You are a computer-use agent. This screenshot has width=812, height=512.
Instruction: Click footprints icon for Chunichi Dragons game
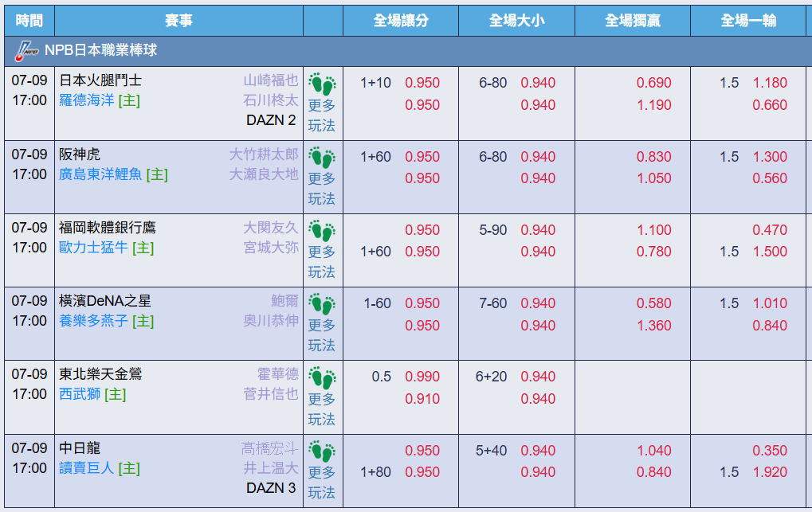tap(322, 451)
